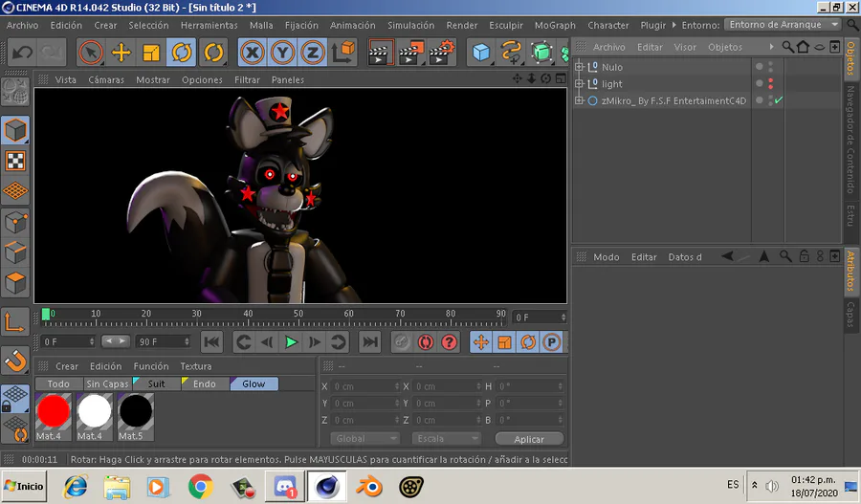Switch to the Suit material layer tab
This screenshot has width=861, height=504.
pyautogui.click(x=157, y=383)
